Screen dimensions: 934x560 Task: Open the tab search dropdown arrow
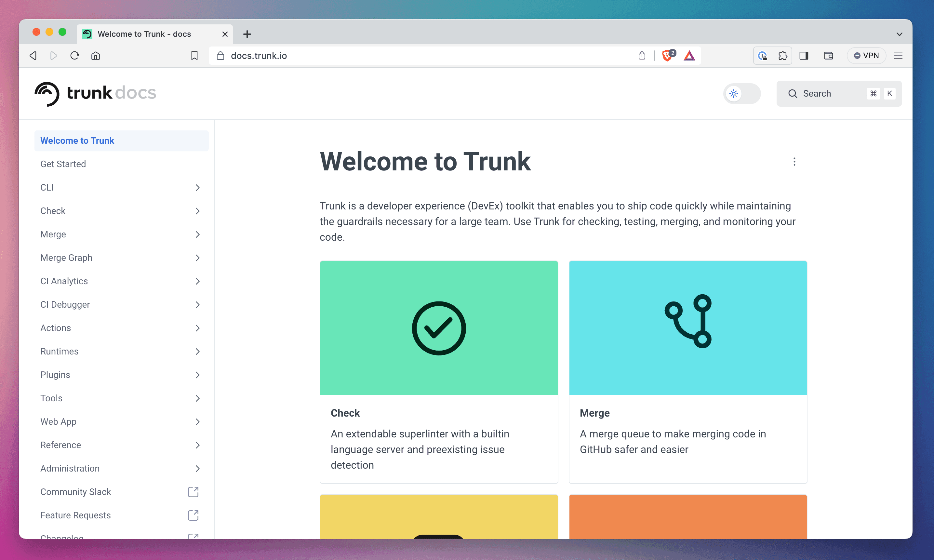(899, 34)
